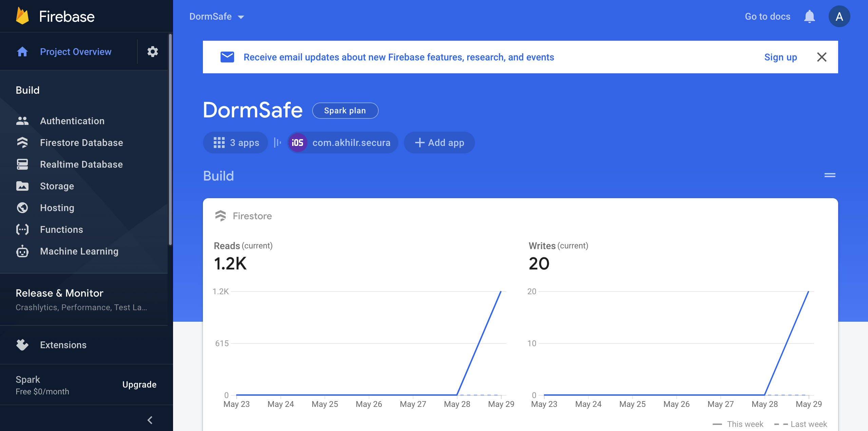Open Firestore Database from sidebar
This screenshot has width=868, height=431.
coord(81,143)
